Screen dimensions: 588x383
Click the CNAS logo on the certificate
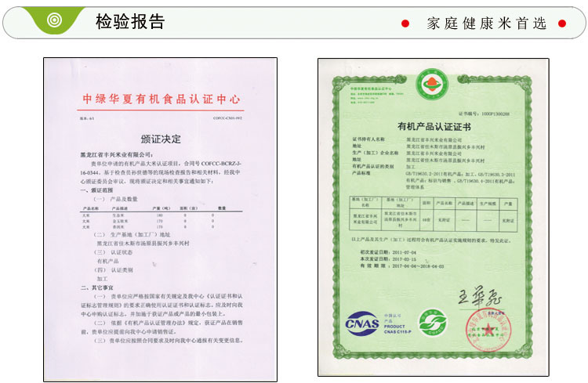362,323
